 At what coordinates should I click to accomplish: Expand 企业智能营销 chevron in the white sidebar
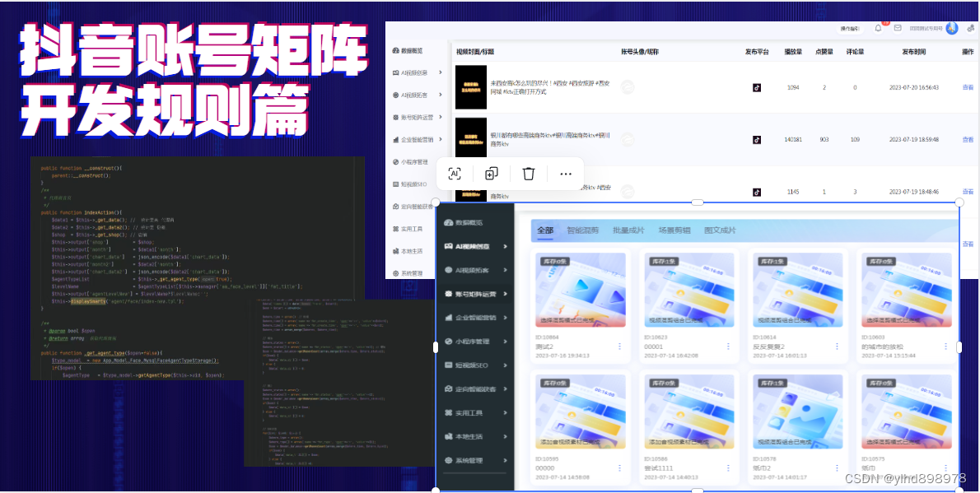point(441,139)
